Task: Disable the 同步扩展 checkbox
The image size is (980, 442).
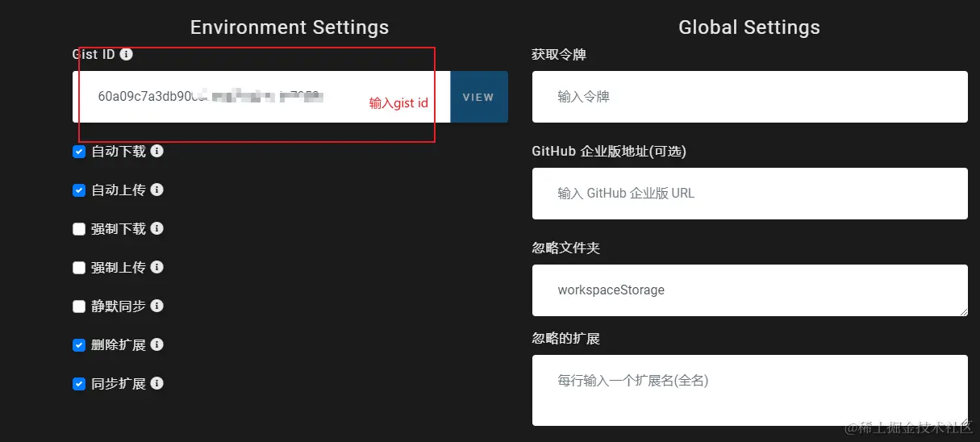Action: pos(79,384)
